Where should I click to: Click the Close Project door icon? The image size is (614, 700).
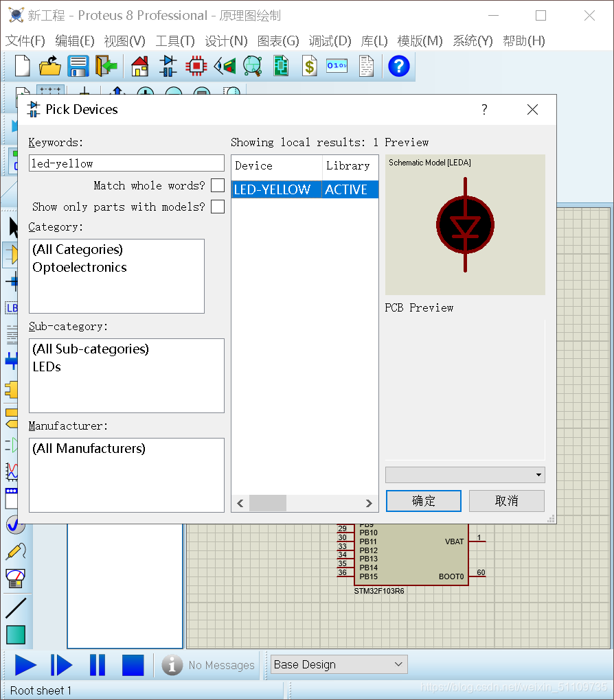point(106,66)
